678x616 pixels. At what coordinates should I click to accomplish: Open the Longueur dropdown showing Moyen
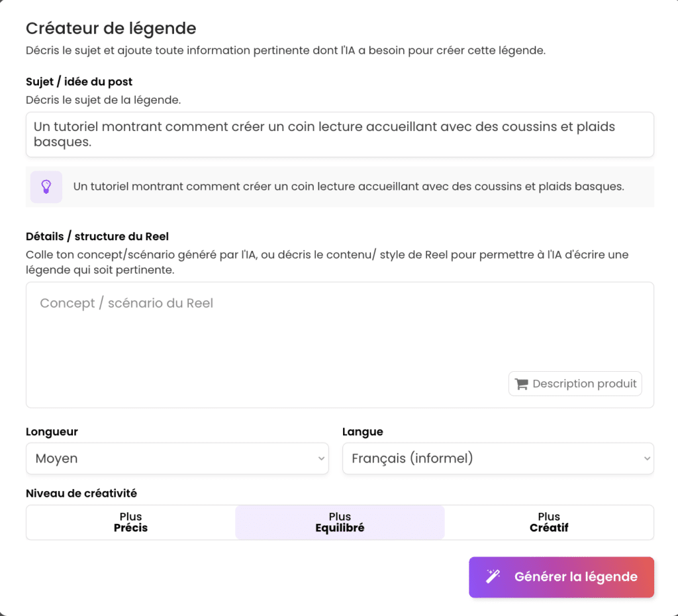pyautogui.click(x=177, y=459)
